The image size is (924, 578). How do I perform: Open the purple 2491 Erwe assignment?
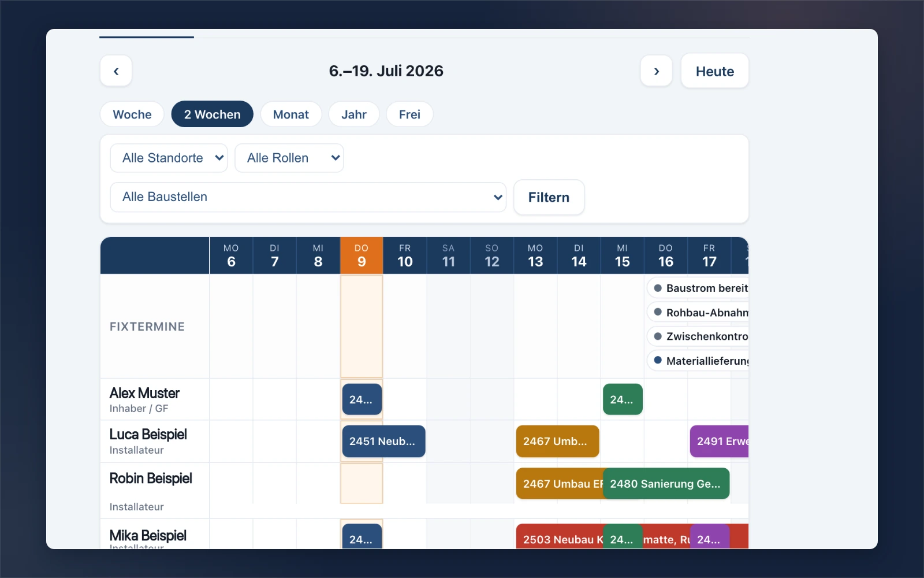[720, 442]
